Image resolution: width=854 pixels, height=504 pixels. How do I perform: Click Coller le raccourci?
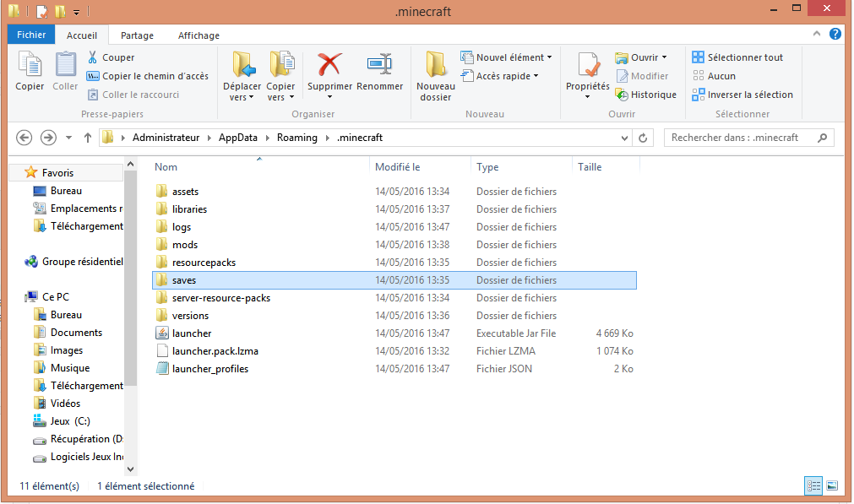133,95
